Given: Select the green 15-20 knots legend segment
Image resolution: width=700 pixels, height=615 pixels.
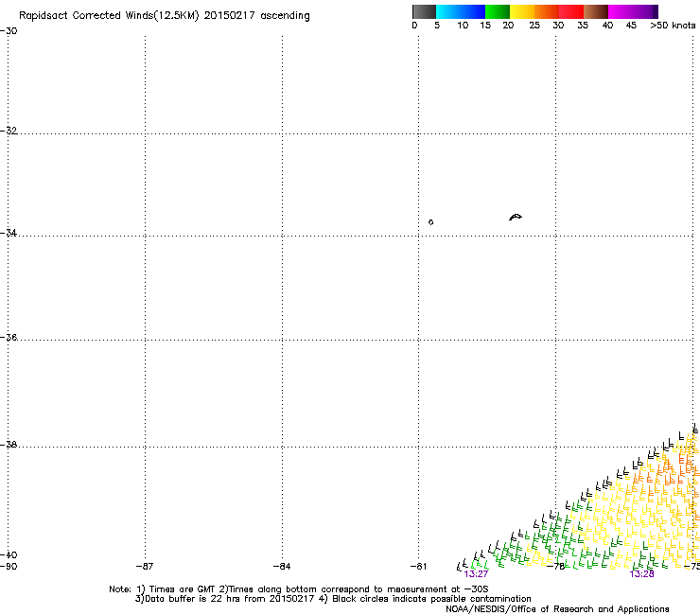Looking at the screenshot, I should coord(498,11).
